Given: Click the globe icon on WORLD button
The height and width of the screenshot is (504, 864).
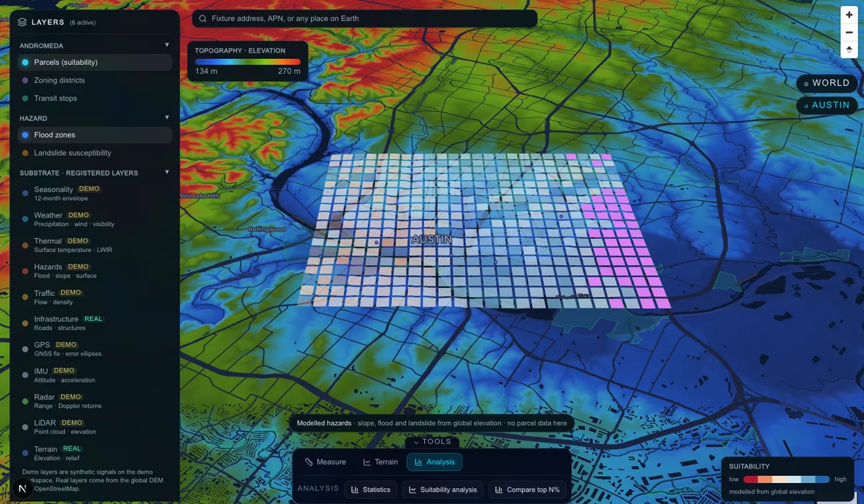Looking at the screenshot, I should coord(806,84).
